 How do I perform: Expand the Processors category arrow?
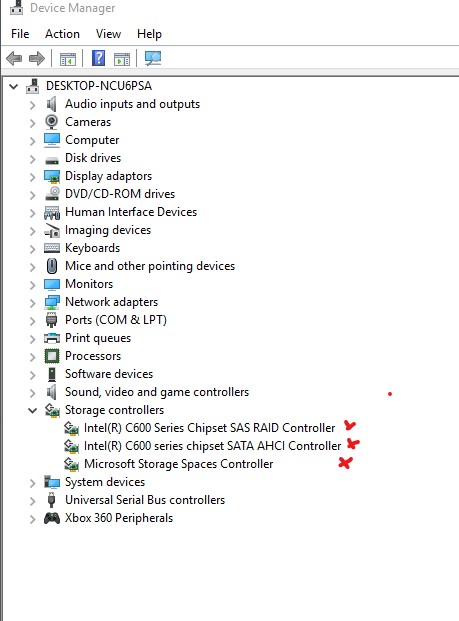32,357
